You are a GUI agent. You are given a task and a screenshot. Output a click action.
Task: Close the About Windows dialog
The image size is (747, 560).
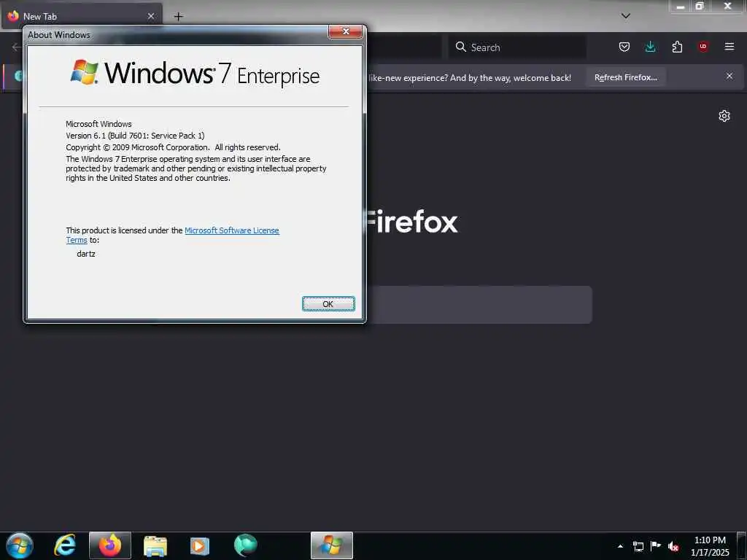[x=345, y=31]
